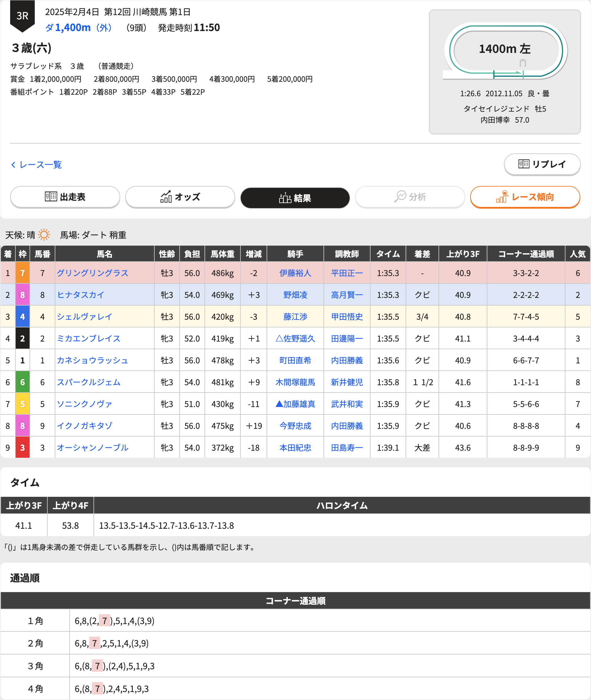Click the コーナー通過順 column header

(526, 254)
